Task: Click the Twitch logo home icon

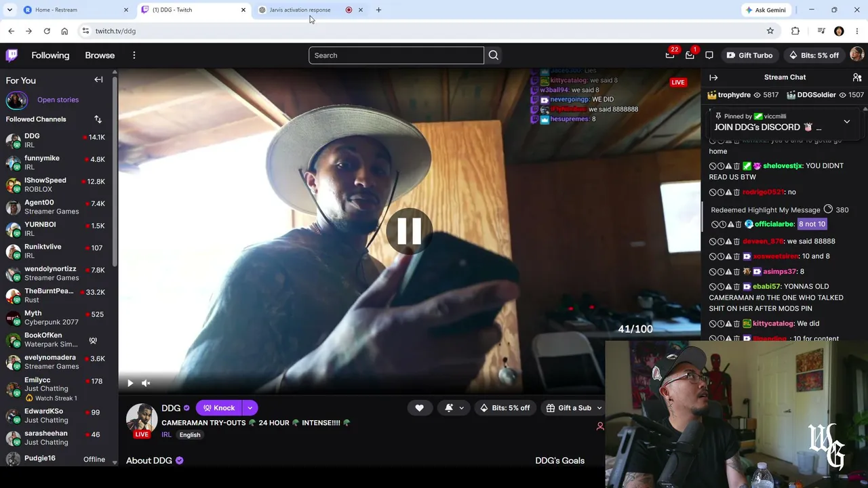Action: click(x=12, y=55)
